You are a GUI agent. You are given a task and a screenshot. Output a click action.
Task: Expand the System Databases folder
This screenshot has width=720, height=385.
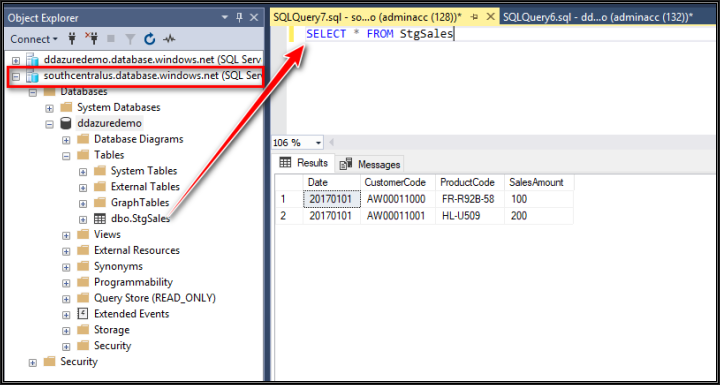coord(49,108)
